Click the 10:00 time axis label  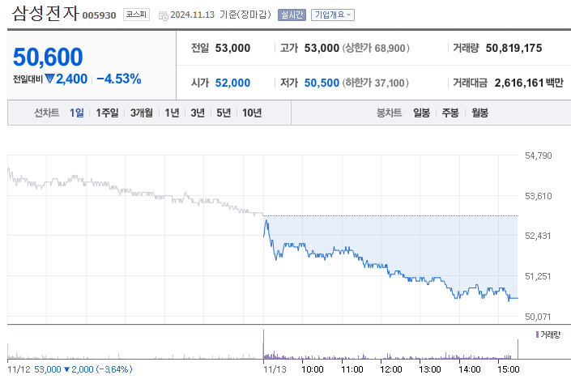(x=313, y=369)
